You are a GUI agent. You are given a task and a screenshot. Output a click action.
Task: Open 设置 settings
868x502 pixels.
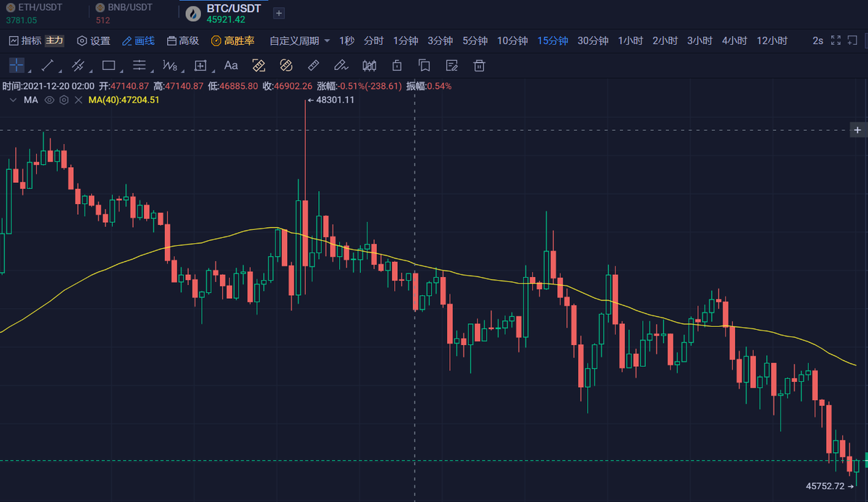pos(93,41)
